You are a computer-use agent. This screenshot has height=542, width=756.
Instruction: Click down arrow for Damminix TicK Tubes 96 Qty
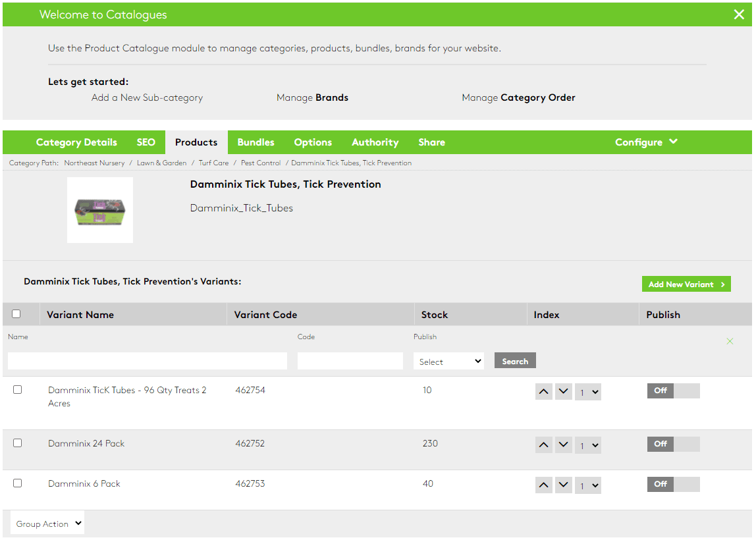[563, 391]
